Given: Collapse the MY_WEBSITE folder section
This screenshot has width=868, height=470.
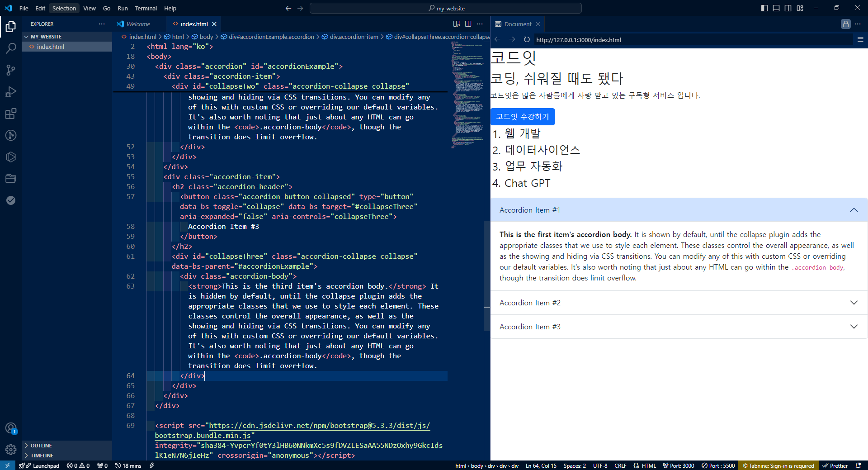Looking at the screenshot, I should tap(67, 37).
